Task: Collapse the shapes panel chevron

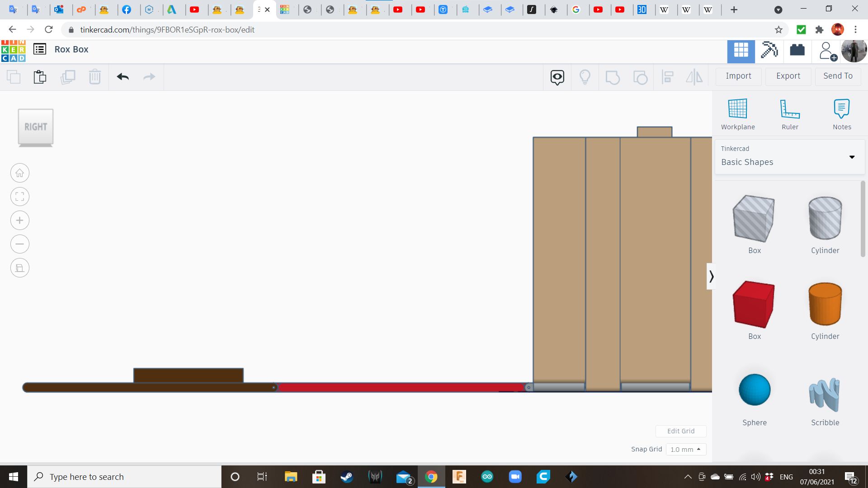Action: pos(711,276)
